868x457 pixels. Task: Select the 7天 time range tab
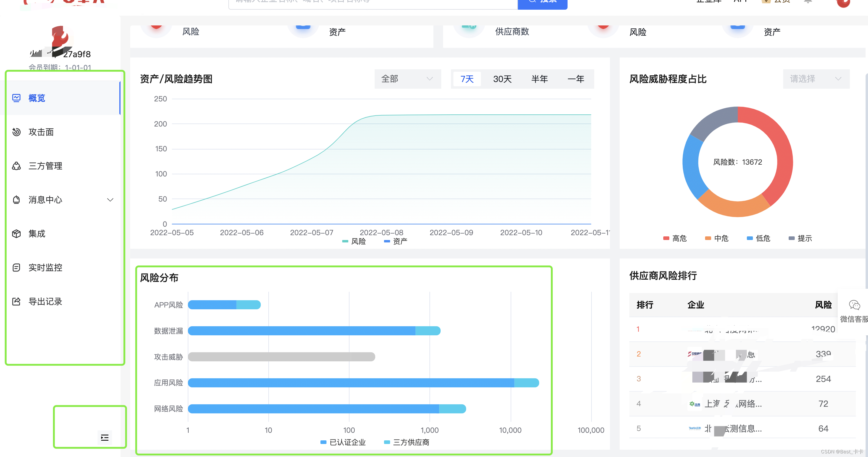coord(467,79)
